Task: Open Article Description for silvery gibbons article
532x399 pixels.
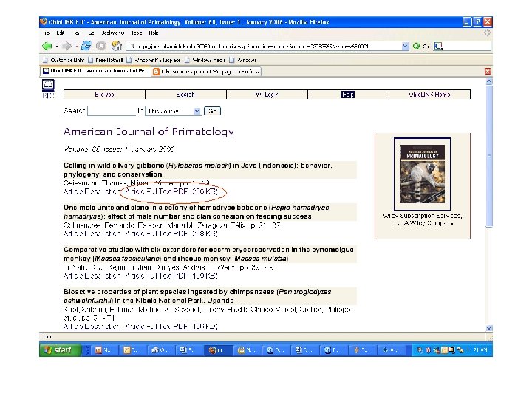Action: click(x=92, y=191)
